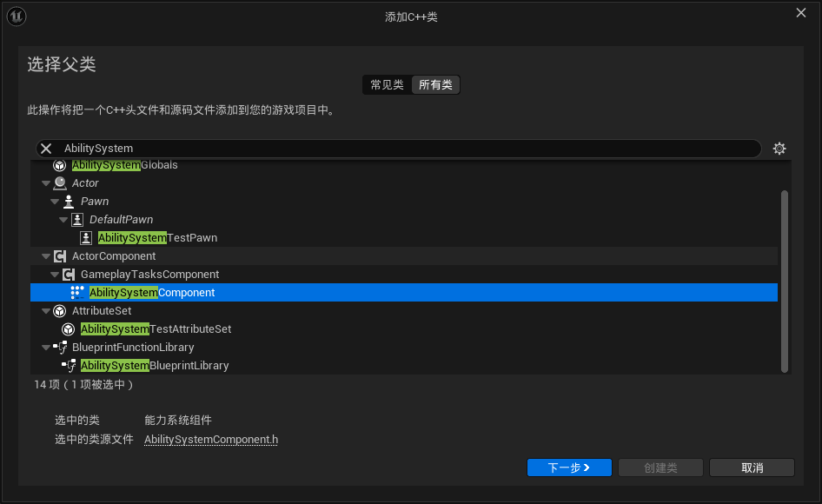Select the AbilitySystemTestAttributeSet class row
This screenshot has width=822, height=504.
[x=404, y=329]
